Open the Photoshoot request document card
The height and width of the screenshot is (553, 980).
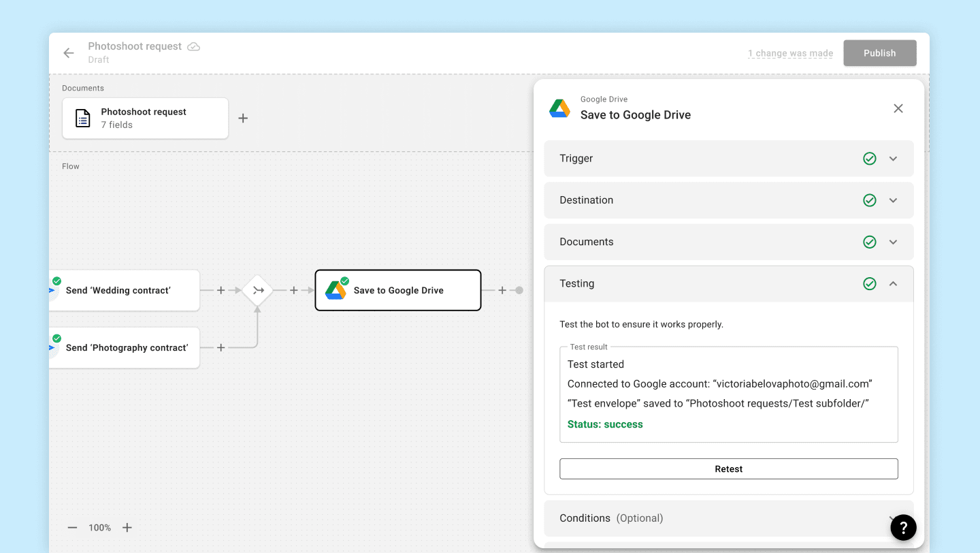pos(146,118)
